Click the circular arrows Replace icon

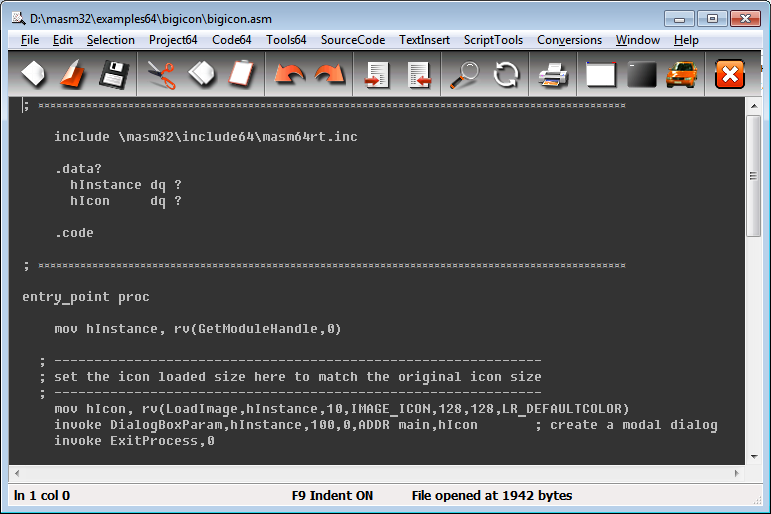click(506, 74)
